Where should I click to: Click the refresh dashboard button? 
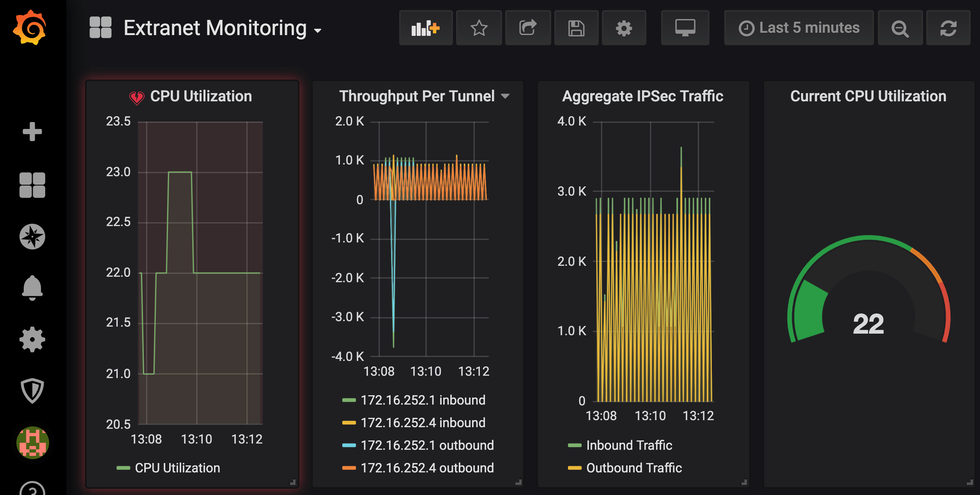coord(948,28)
